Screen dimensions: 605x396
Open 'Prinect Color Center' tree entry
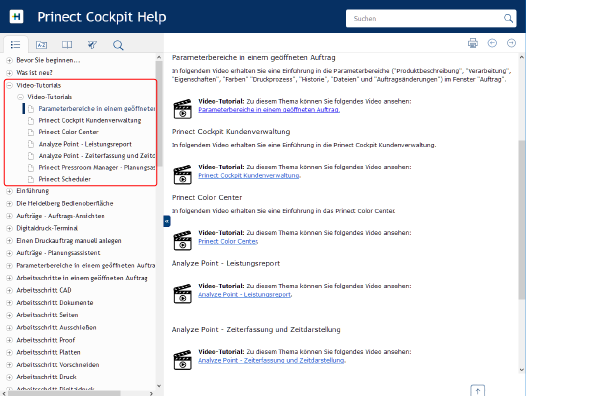point(68,132)
